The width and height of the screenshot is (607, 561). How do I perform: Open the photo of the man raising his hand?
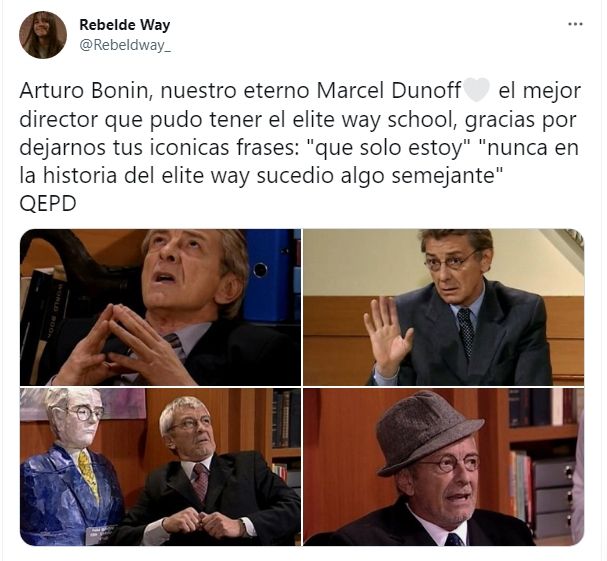pos(443,307)
